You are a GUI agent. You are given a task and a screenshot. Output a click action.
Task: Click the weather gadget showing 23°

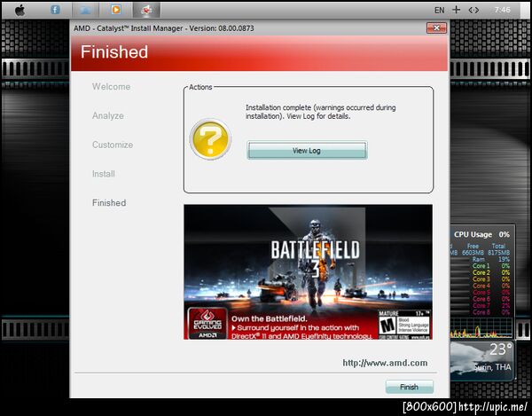tap(481, 361)
